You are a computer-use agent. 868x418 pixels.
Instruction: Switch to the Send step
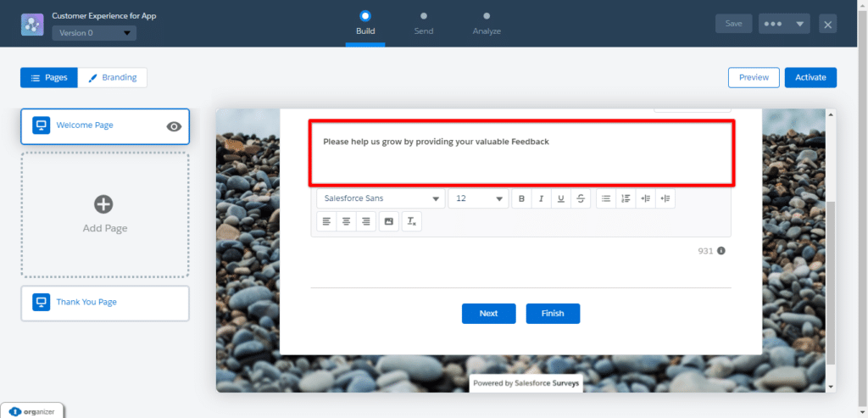tap(424, 23)
